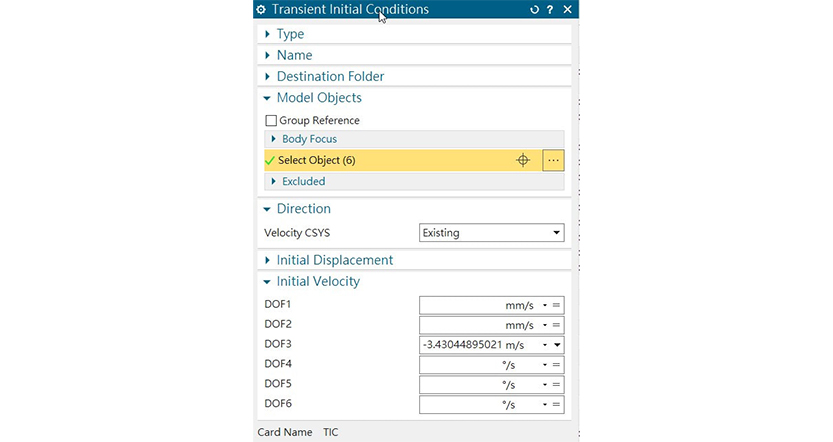Viewport: 833px width, 442px height.
Task: Click the reset dialog icon in title bar
Action: click(534, 10)
